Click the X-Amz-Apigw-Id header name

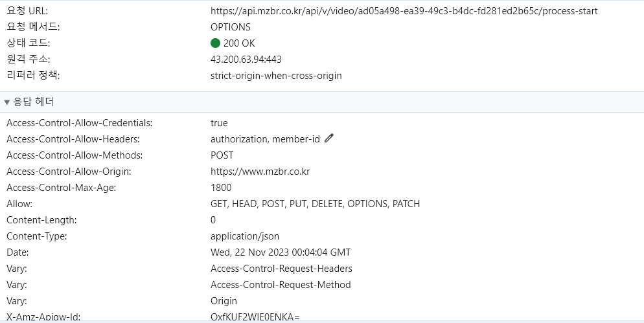[x=43, y=317]
